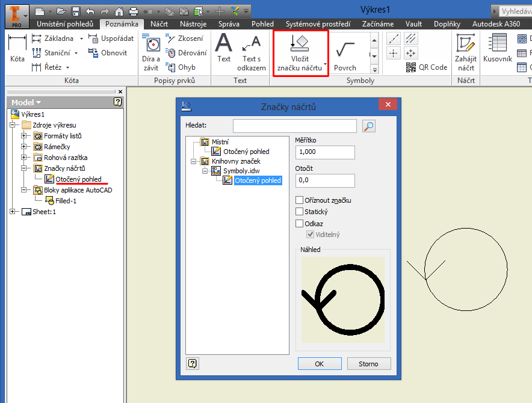
Task: Open Model browser help icon
Action: [x=118, y=102]
